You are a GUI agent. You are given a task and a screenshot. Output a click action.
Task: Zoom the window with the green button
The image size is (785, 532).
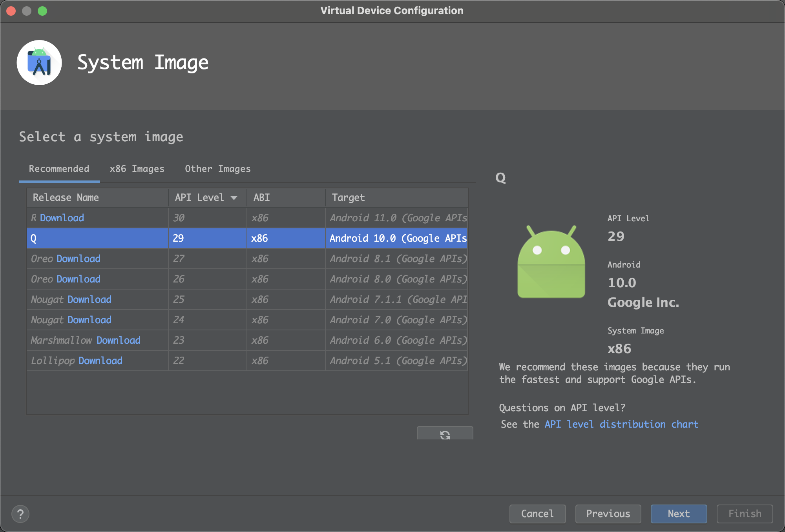pyautogui.click(x=42, y=11)
